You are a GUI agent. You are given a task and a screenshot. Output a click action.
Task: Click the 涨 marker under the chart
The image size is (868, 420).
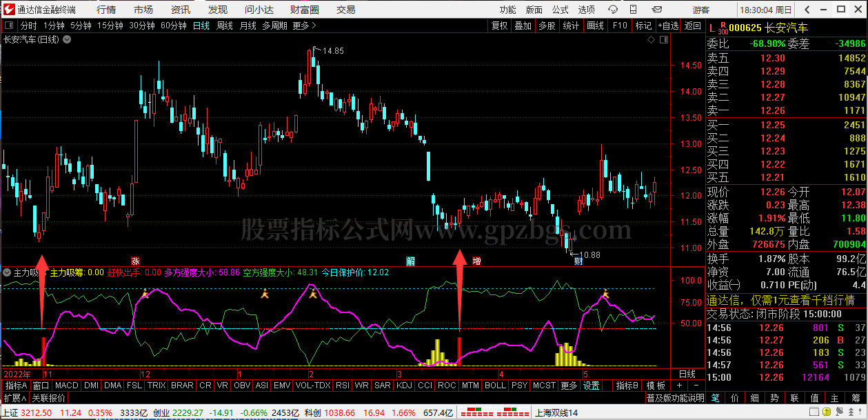pos(136,261)
